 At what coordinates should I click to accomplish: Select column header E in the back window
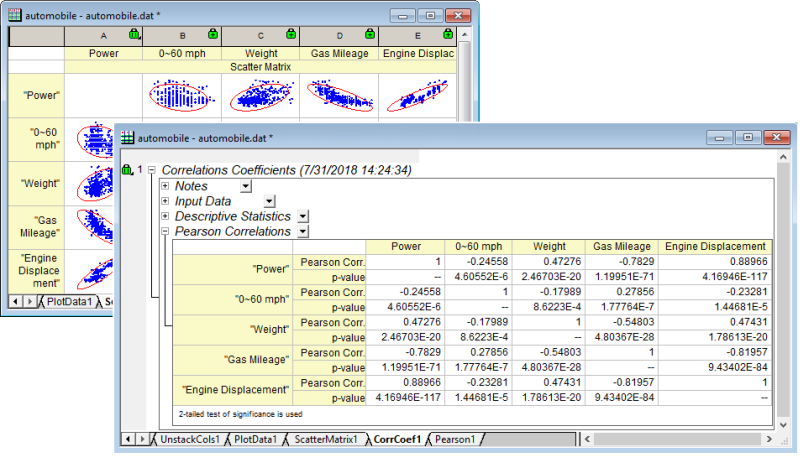tap(417, 36)
